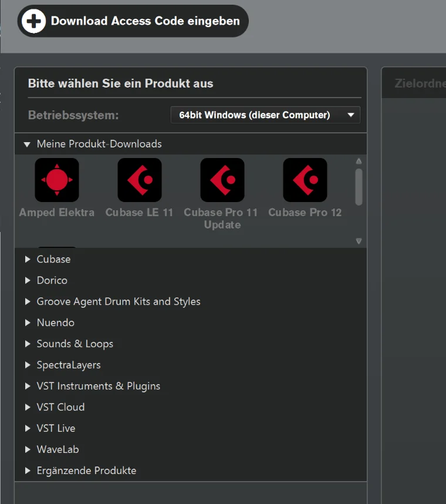This screenshot has height=504, width=446.
Task: Click the product list scrollbar thumb
Action: (x=359, y=187)
